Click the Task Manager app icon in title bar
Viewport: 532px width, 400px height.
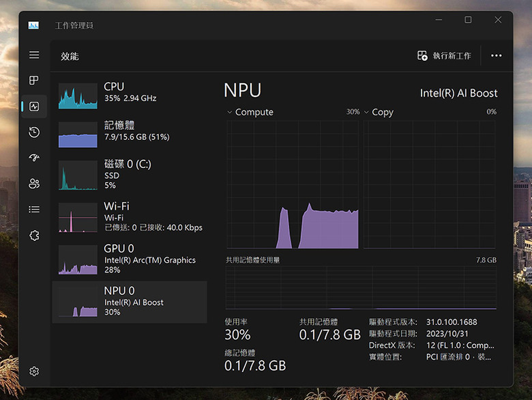[33, 25]
